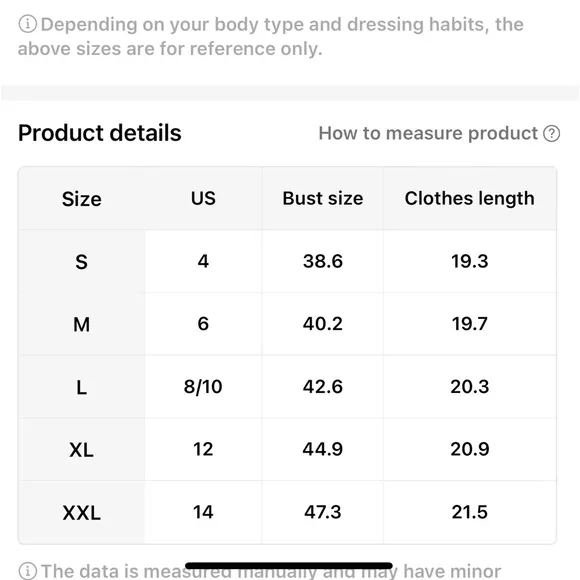Choose the XL size row label
Image resolution: width=580 pixels, height=580 pixels.
point(82,450)
